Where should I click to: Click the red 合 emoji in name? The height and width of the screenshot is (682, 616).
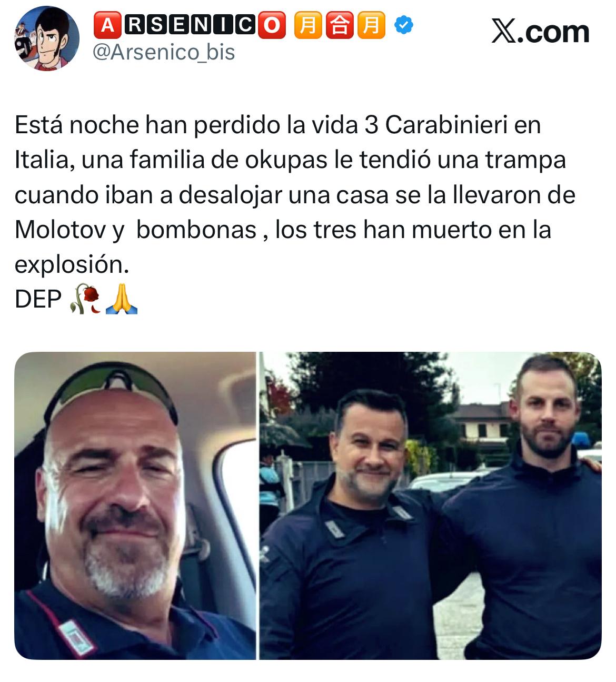tap(340, 25)
